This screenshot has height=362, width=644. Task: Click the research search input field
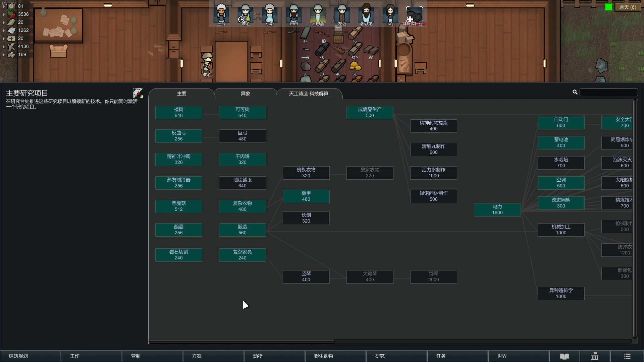point(608,92)
